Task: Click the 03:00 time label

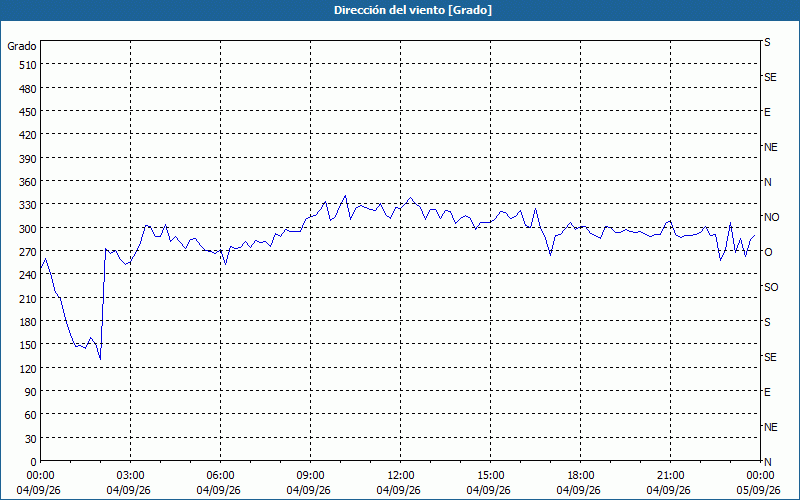Action: [131, 476]
